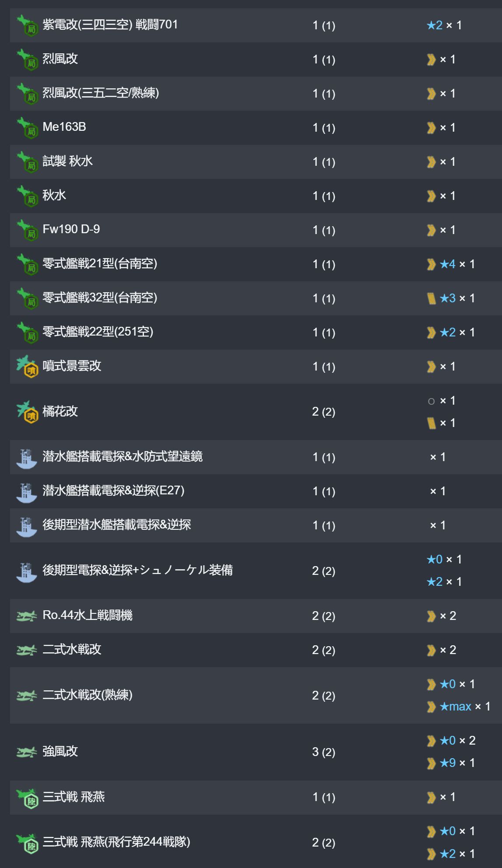
Task: Click the seaplane fighter icon beside Ro.44水上戦闘機
Action: tap(26, 616)
